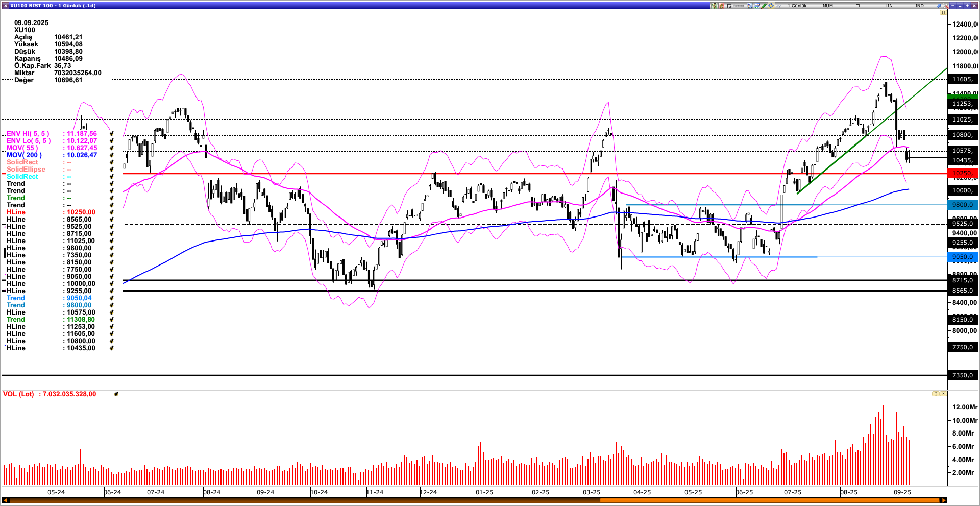Viewport: 980px width, 506px height.
Task: Click the red HLine 10250,00 legend label
Action: click(16, 212)
